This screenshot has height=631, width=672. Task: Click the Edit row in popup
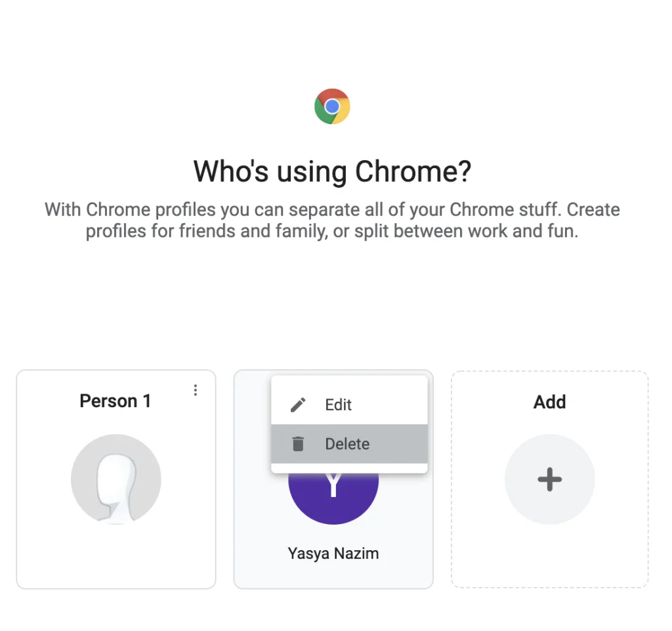click(x=349, y=404)
